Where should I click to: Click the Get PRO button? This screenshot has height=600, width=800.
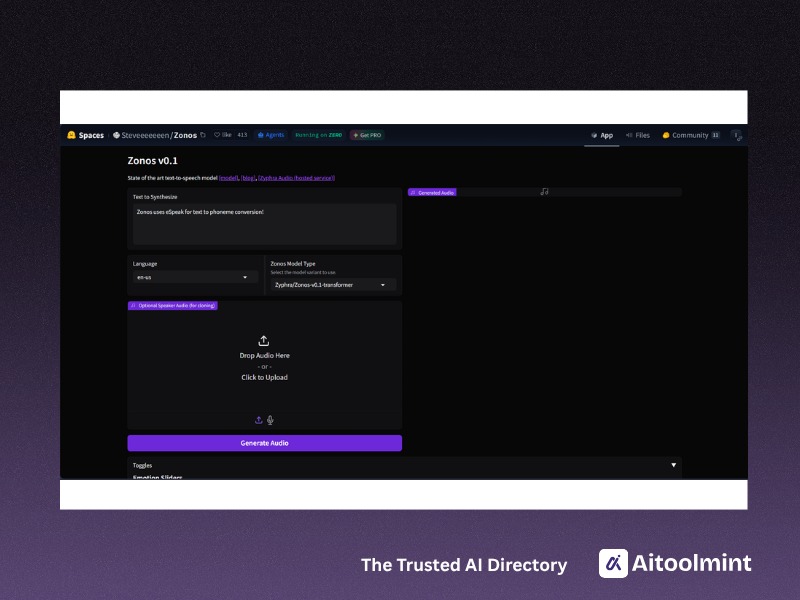367,135
